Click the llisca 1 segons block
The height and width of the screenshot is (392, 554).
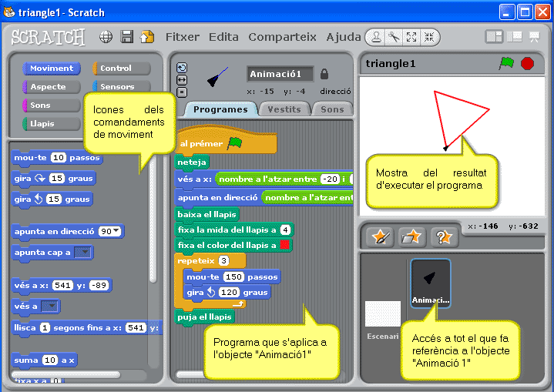(x=87, y=328)
